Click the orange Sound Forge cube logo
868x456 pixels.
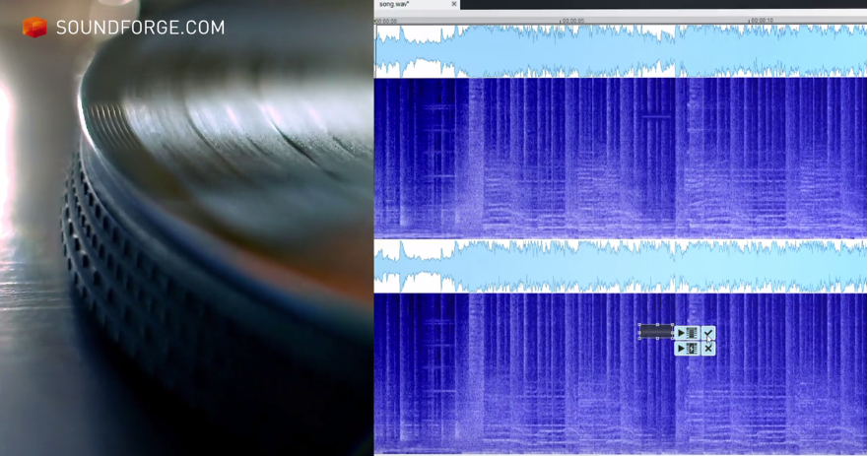pyautogui.click(x=34, y=28)
